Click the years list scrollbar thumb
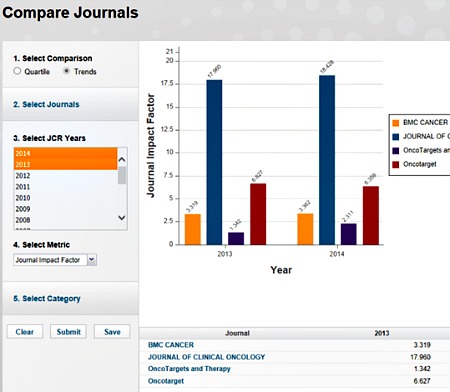Screen dimensions: 450x392 coord(122,175)
